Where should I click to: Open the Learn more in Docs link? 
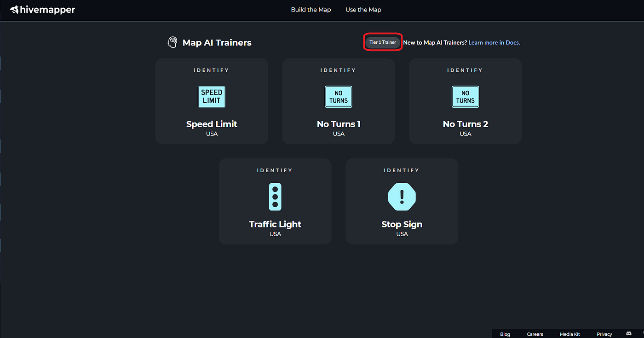tap(494, 42)
